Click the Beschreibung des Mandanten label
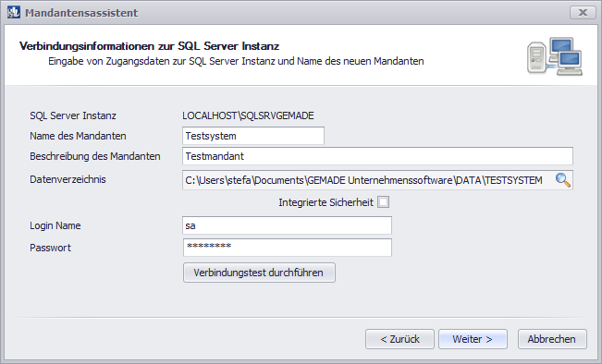Image resolution: width=602 pixels, height=364 pixels. [95, 156]
